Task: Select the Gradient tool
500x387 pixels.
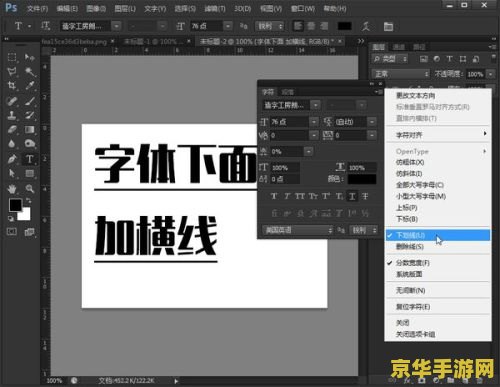Action: pyautogui.click(x=29, y=129)
